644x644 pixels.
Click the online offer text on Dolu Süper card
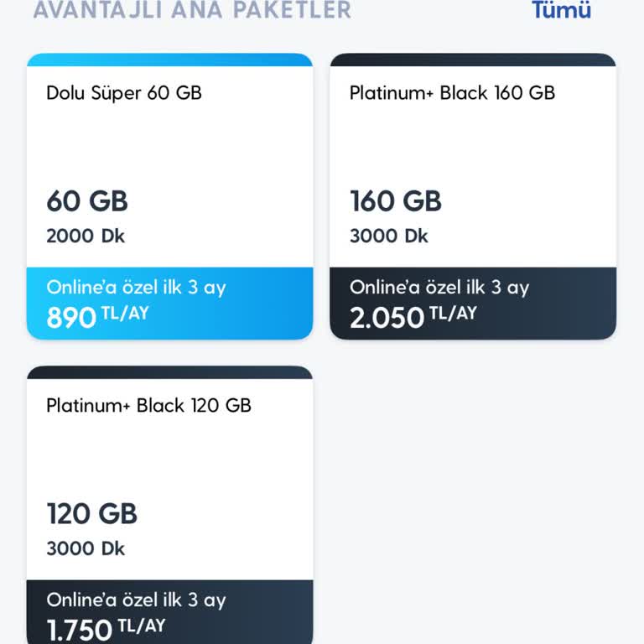[x=136, y=288]
